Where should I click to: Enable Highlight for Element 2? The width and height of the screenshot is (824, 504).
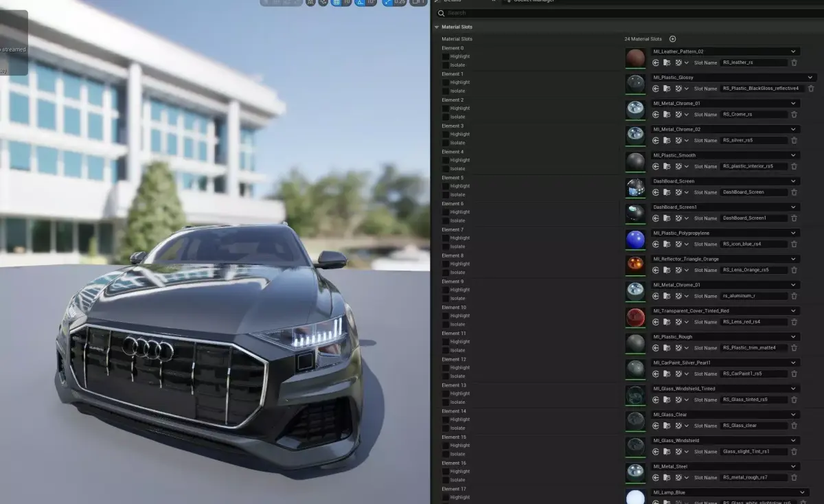tap(446, 108)
